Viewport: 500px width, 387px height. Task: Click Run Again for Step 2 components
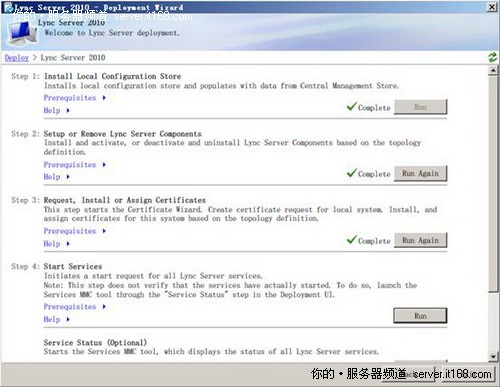pos(420,173)
